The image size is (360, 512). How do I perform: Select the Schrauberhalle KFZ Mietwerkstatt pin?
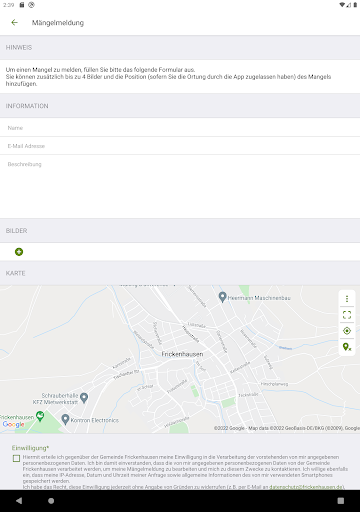tap(84, 398)
